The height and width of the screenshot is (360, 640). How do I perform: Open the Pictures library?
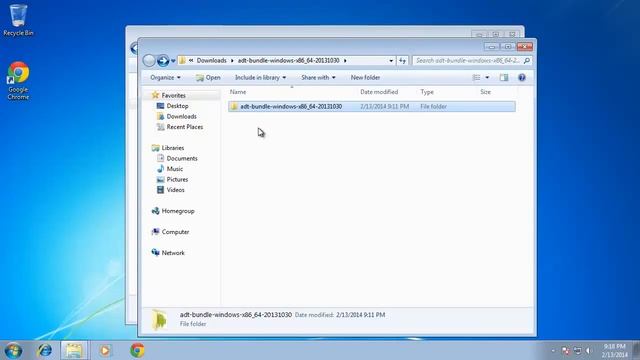(x=177, y=180)
